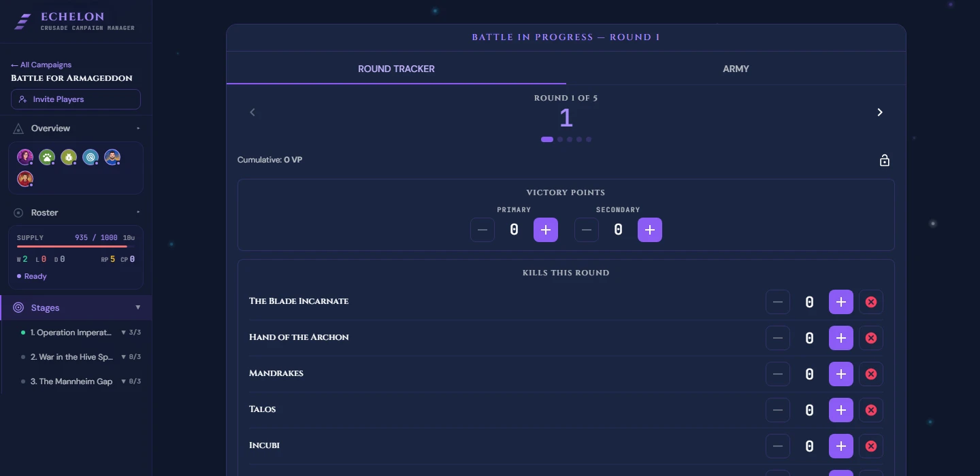Viewport: 980px width, 476px height.
Task: Decrease kills for Hand of the Archon
Action: pyautogui.click(x=778, y=338)
